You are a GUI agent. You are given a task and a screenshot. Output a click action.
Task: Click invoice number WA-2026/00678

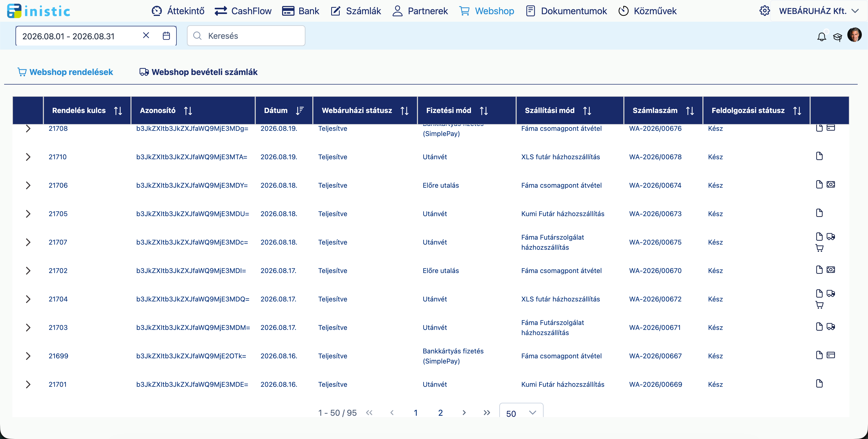[x=655, y=157]
